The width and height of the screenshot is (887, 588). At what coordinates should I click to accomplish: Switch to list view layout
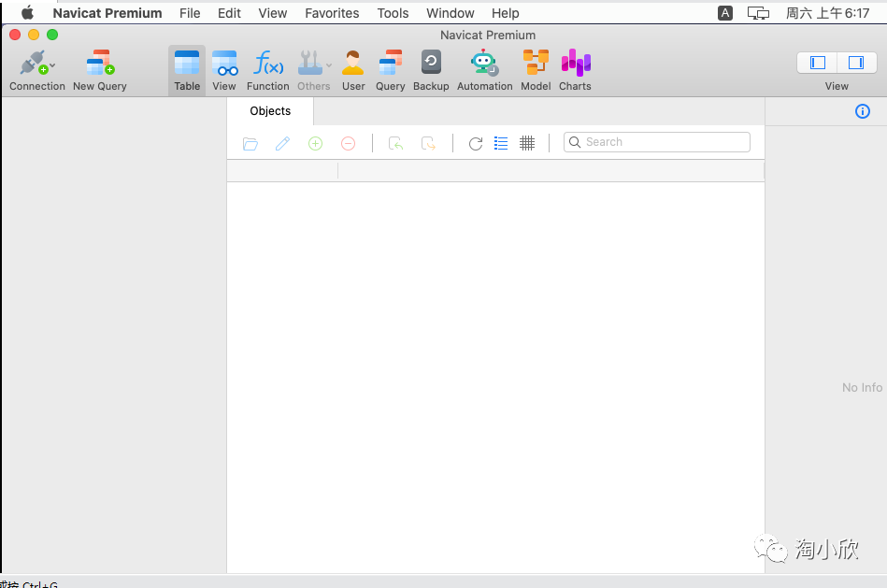pos(501,143)
